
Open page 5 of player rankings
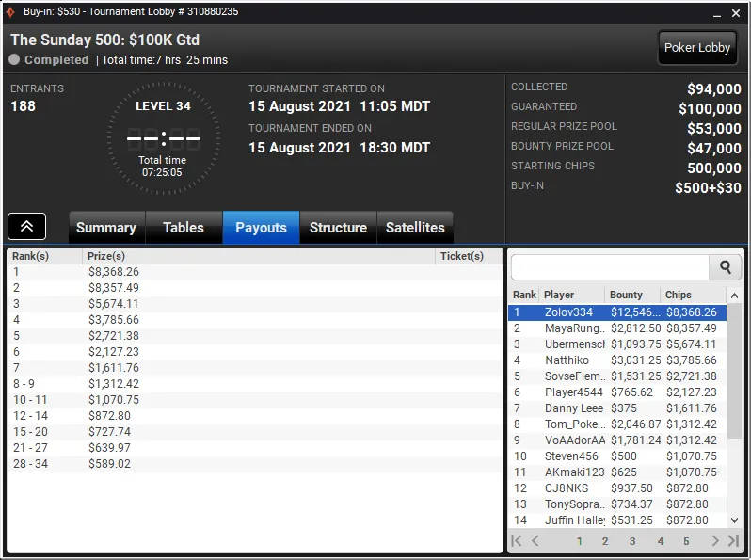pyautogui.click(x=686, y=541)
